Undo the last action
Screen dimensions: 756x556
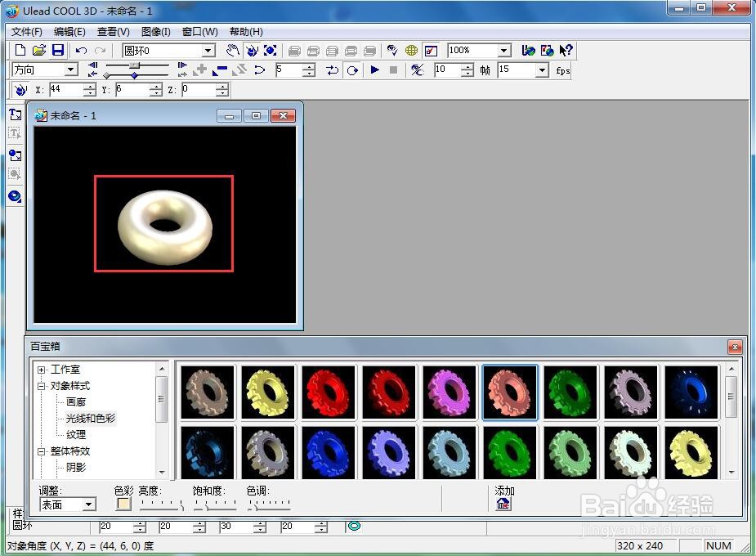pos(82,50)
